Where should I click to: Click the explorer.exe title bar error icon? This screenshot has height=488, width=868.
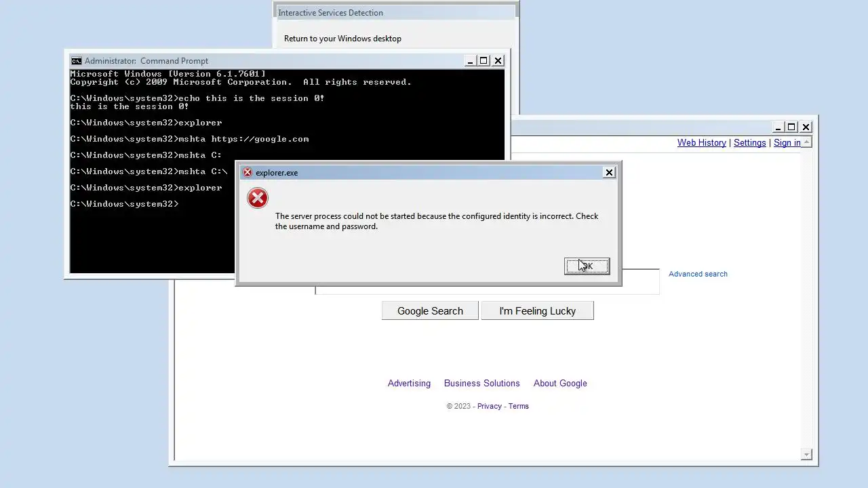coord(248,173)
